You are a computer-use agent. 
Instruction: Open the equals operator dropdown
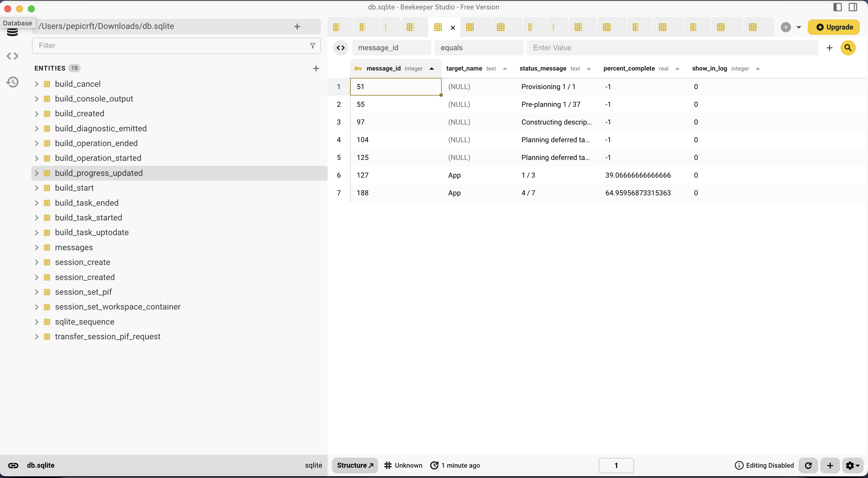(x=479, y=48)
